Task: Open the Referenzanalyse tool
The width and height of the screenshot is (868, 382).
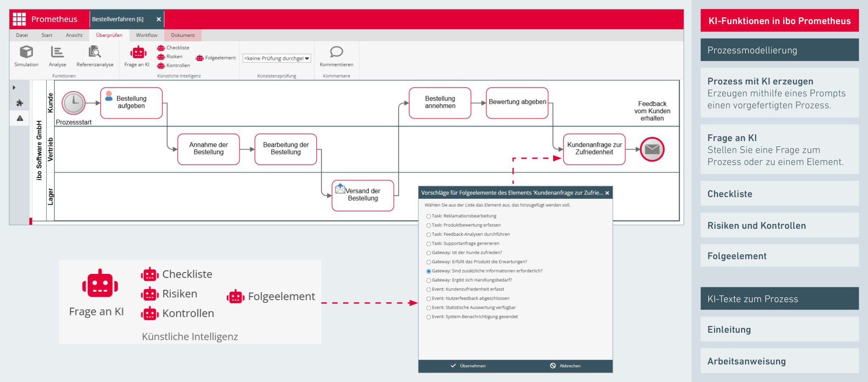Action: pos(95,52)
